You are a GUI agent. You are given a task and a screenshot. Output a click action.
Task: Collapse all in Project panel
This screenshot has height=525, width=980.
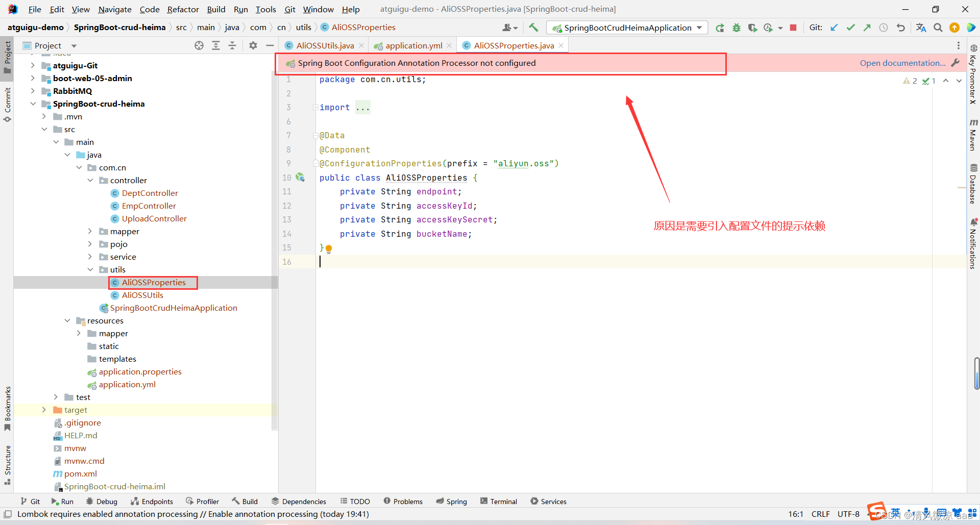tap(232, 45)
